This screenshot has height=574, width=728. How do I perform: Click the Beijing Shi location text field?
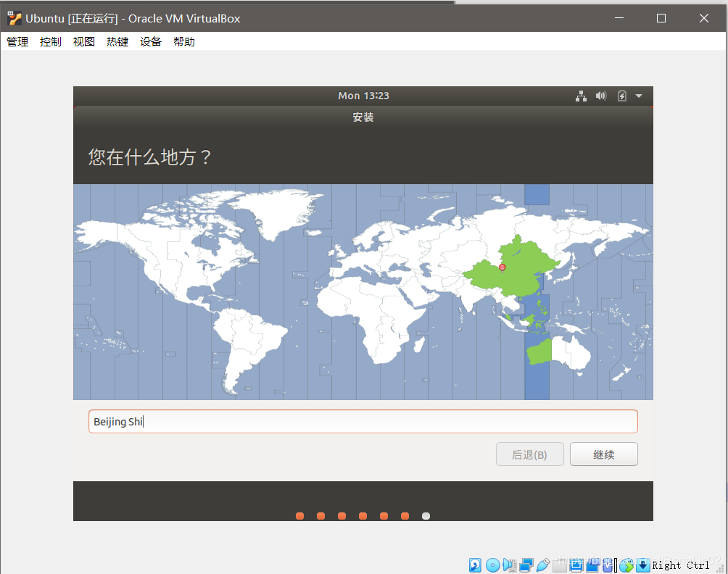point(363,421)
